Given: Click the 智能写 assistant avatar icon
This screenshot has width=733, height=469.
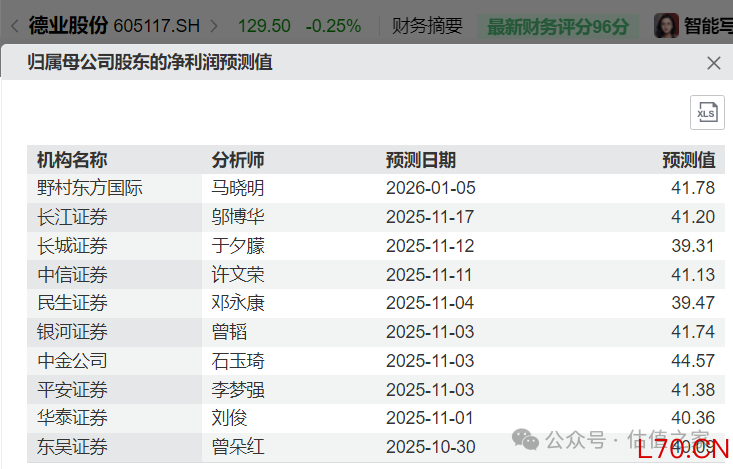Looking at the screenshot, I should (666, 25).
